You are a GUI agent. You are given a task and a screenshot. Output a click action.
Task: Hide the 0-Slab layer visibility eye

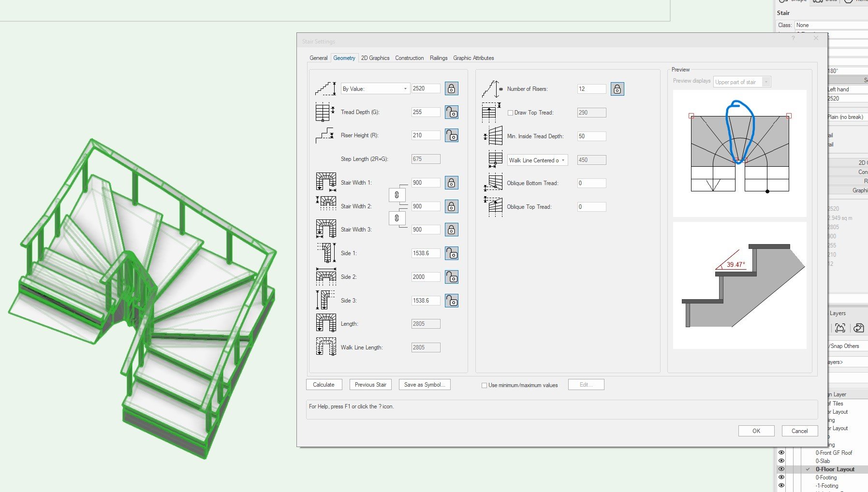click(781, 461)
